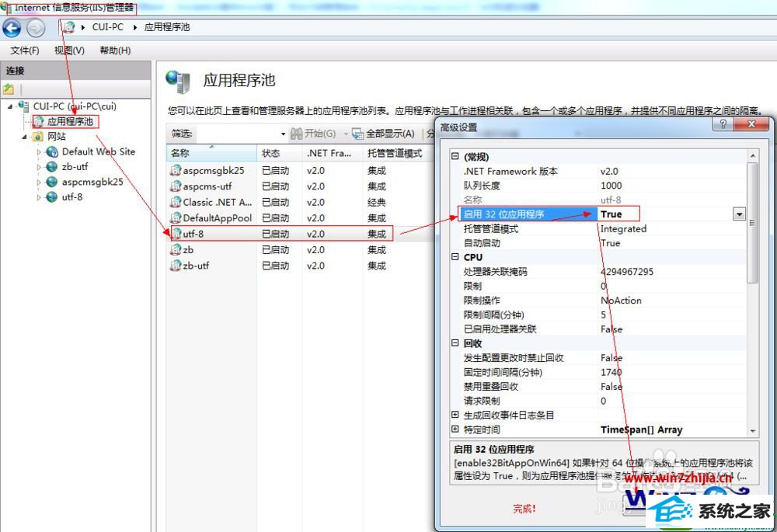Screen dimensions: 777x532
Task: Click the utf-8 site globe icon
Action: (x=52, y=197)
